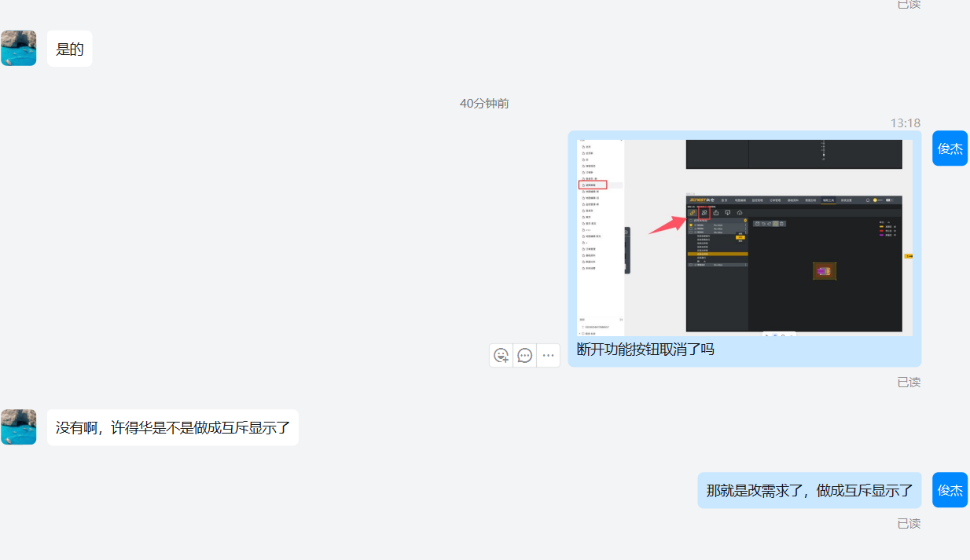
Task: Click the 13:18 time label
Action: tap(906, 123)
